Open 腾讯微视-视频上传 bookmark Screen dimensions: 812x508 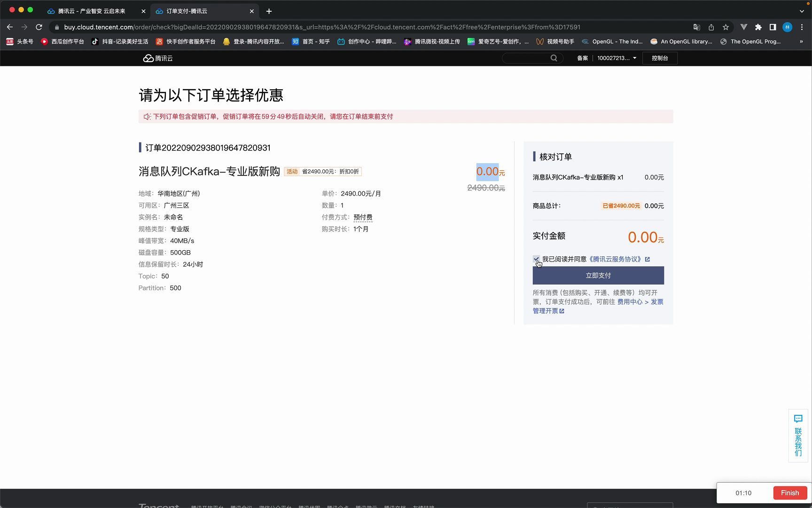432,41
